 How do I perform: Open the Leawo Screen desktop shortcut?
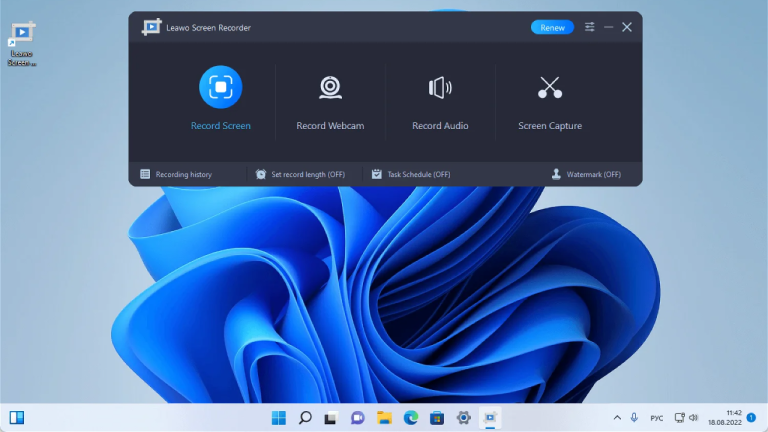tap(22, 43)
